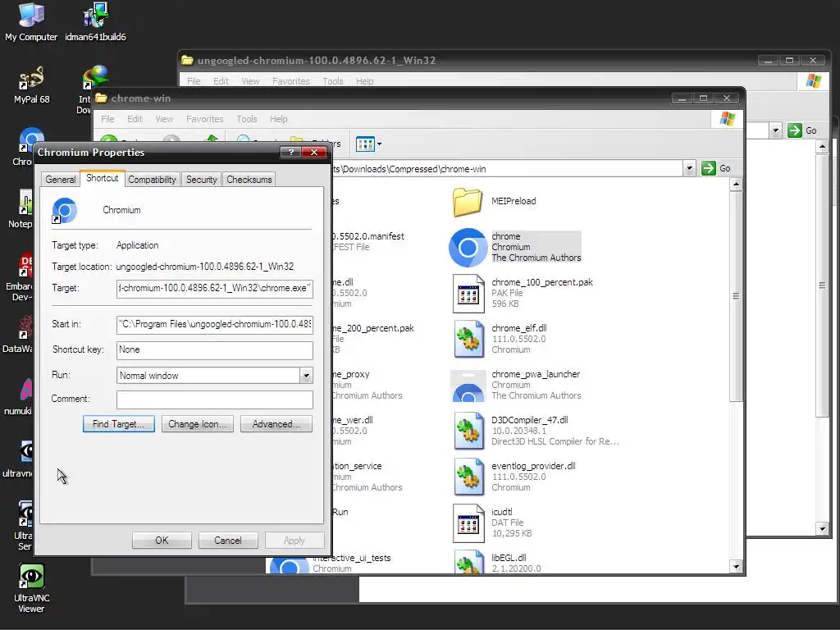
Task: Click Go button in ungoogled-chromium window
Action: pos(802,130)
